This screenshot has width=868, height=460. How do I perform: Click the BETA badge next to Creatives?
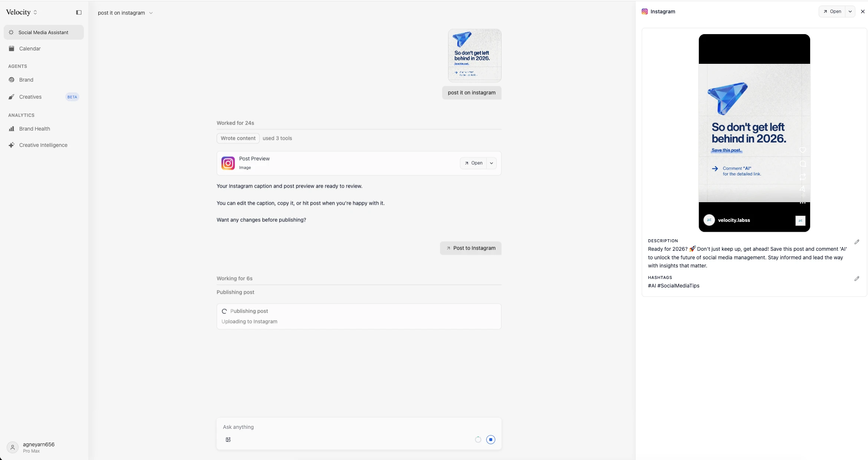[72, 97]
